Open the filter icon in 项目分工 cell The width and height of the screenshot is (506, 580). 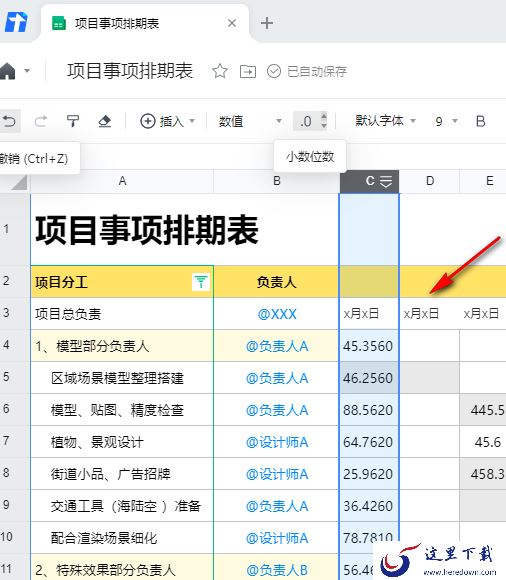point(200,282)
